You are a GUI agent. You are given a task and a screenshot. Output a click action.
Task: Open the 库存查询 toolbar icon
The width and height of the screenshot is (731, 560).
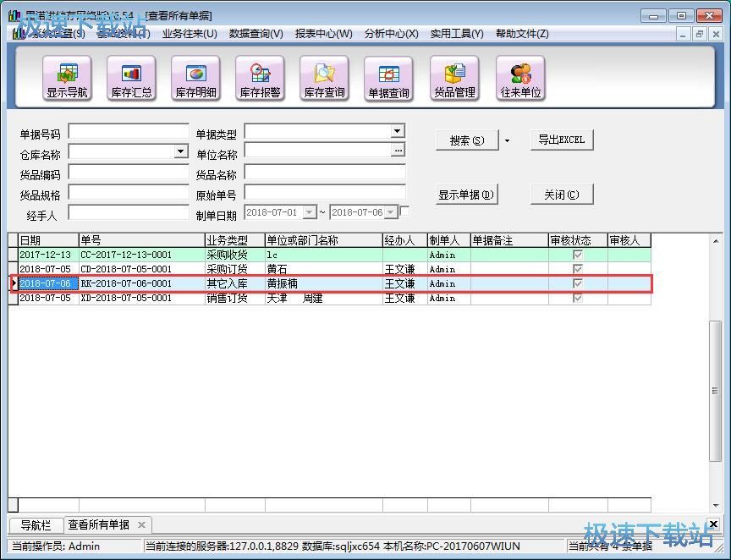tap(324, 78)
